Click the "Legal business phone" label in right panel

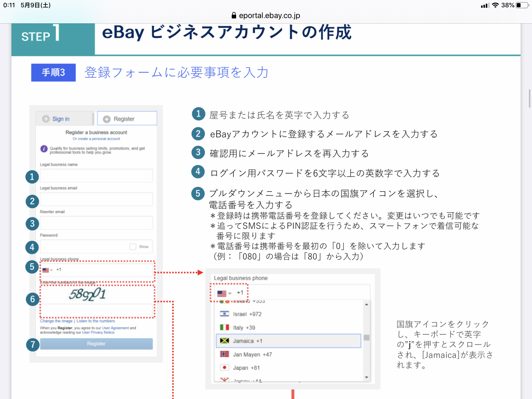click(x=241, y=278)
